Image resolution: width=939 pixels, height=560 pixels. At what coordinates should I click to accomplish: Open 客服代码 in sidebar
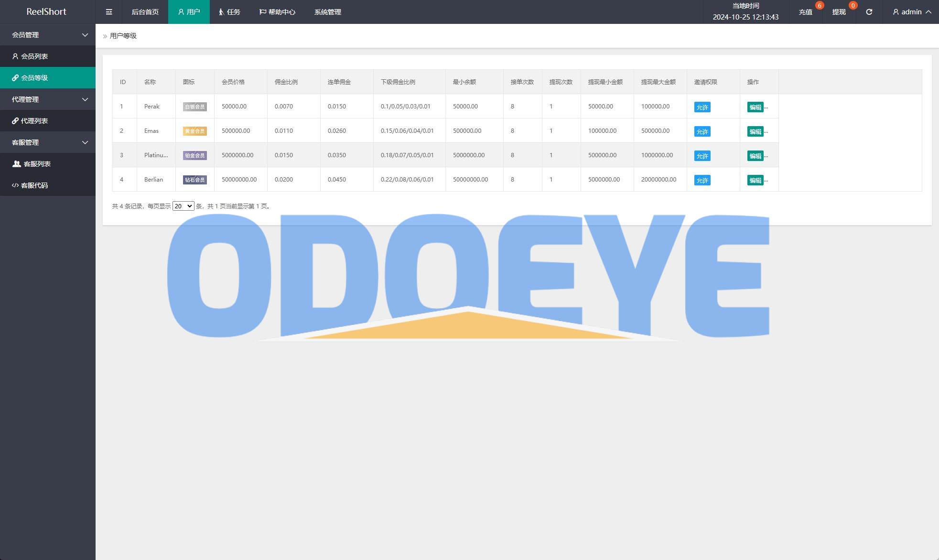click(x=48, y=185)
